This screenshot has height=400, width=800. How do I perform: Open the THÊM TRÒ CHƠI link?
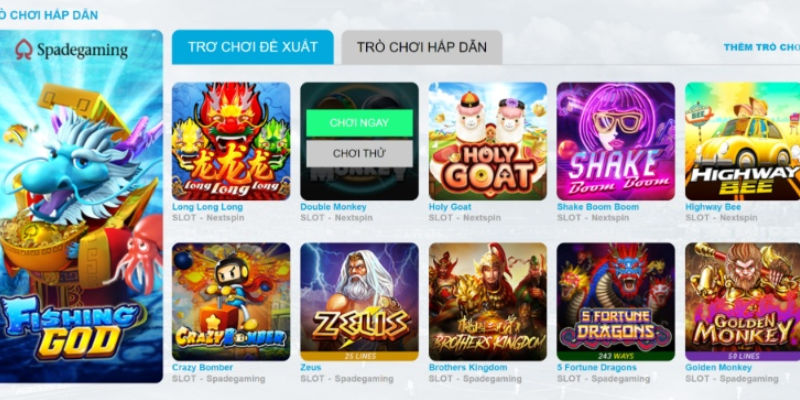tap(762, 47)
